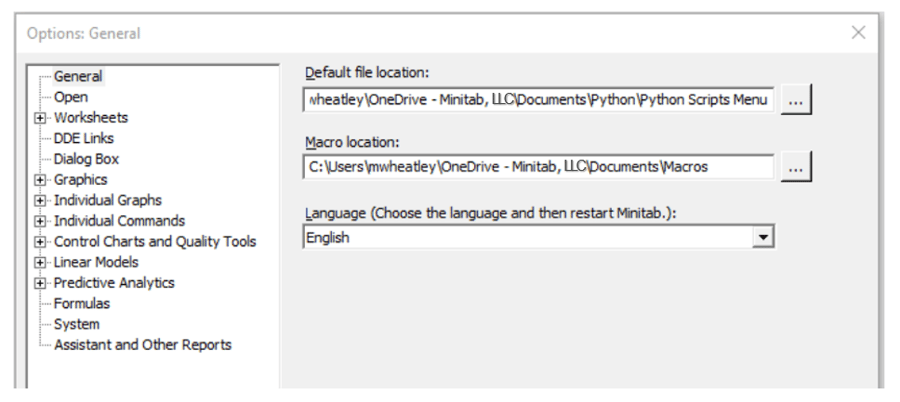
Task: Go to Dialog Box settings
Action: pyautogui.click(x=86, y=159)
